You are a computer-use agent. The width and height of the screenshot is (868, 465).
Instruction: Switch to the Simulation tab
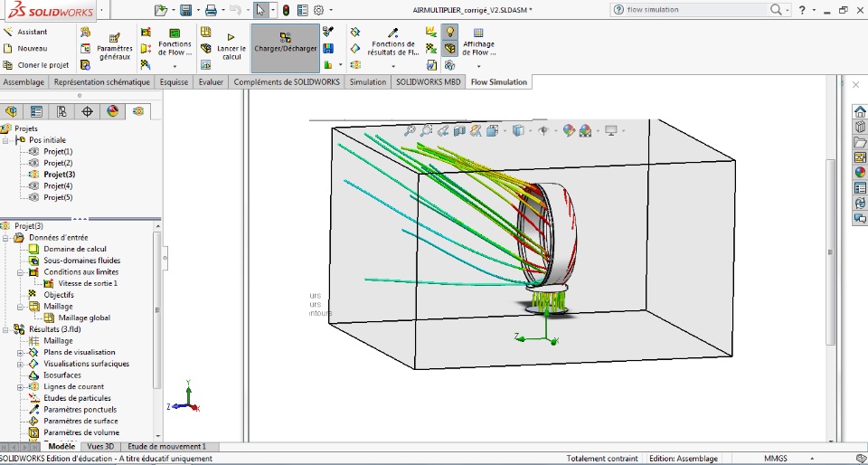[x=368, y=82]
